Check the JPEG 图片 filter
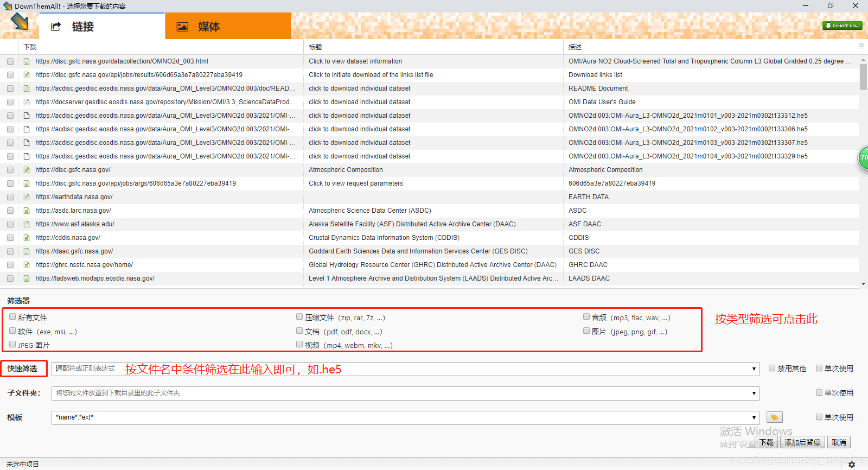The width and height of the screenshot is (868, 470). 12,344
